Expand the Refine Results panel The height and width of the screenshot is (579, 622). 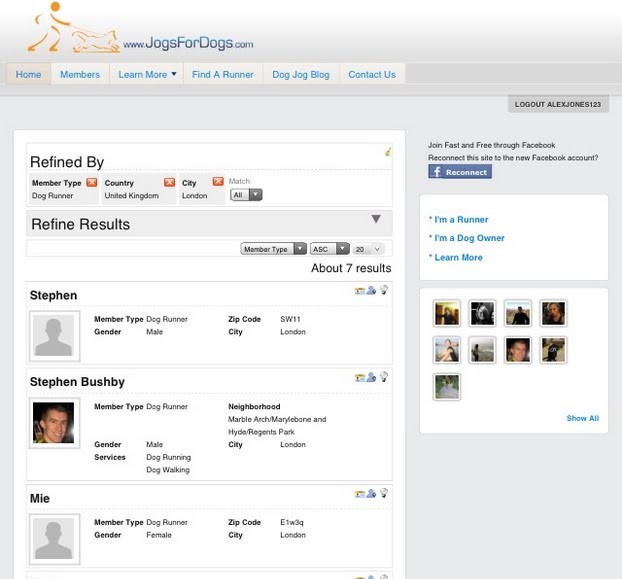pyautogui.click(x=376, y=220)
